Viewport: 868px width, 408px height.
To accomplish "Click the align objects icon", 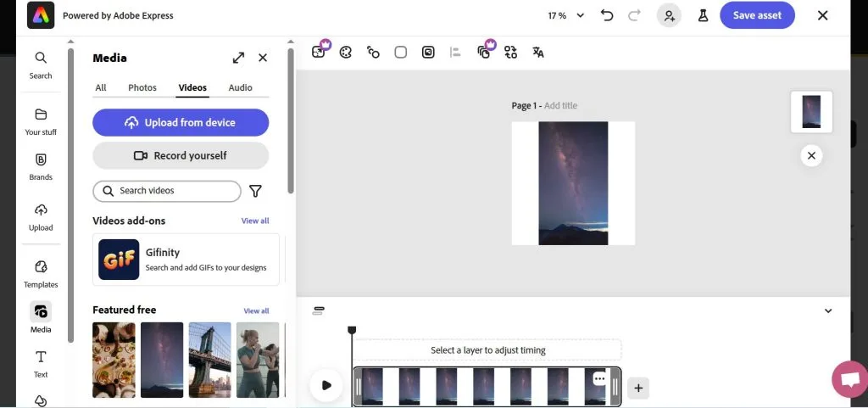I will pyautogui.click(x=455, y=53).
